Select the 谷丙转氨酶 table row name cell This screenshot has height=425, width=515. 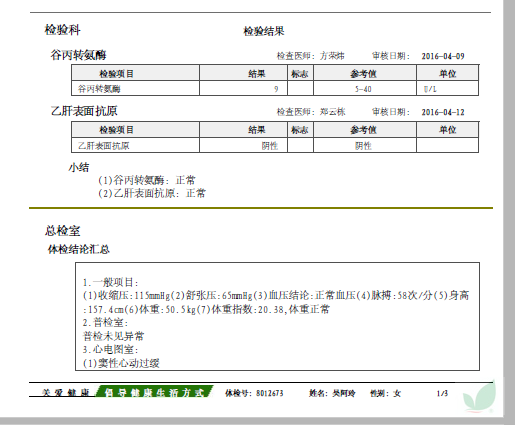(135, 89)
